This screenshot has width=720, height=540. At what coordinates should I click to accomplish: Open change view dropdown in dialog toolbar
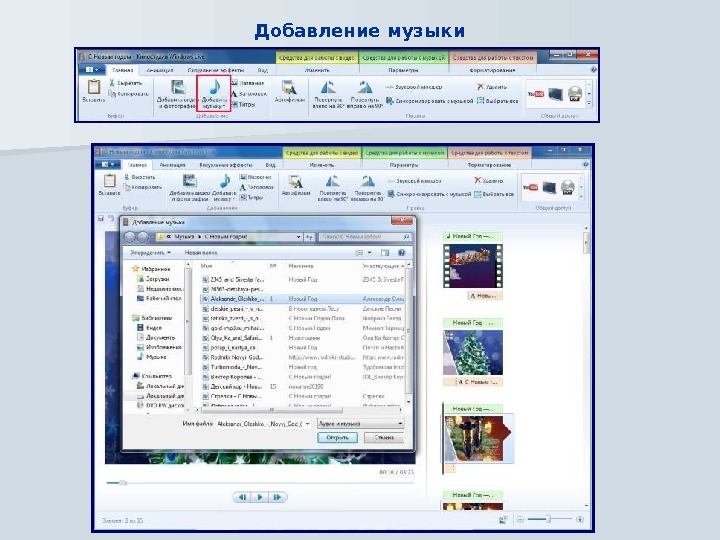(370, 253)
